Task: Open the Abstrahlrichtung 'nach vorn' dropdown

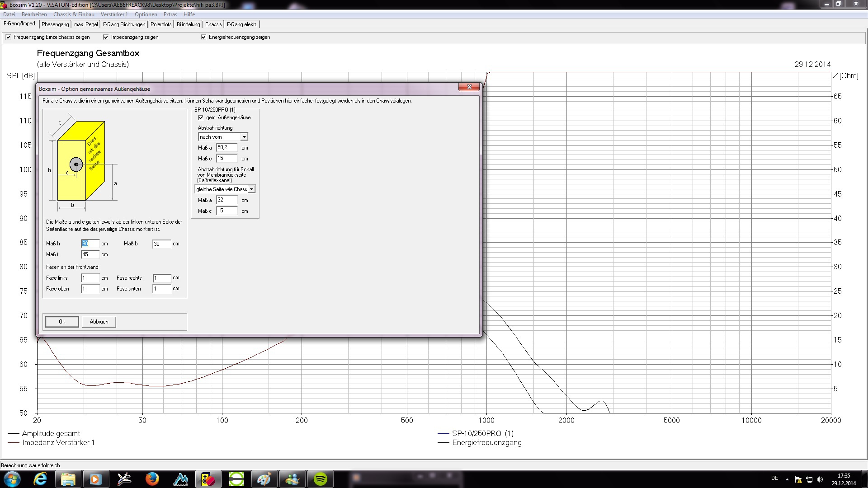Action: (244, 137)
